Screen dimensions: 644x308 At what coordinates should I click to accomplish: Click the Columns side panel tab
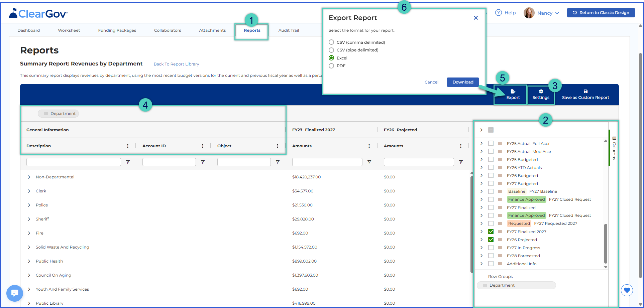614,148
